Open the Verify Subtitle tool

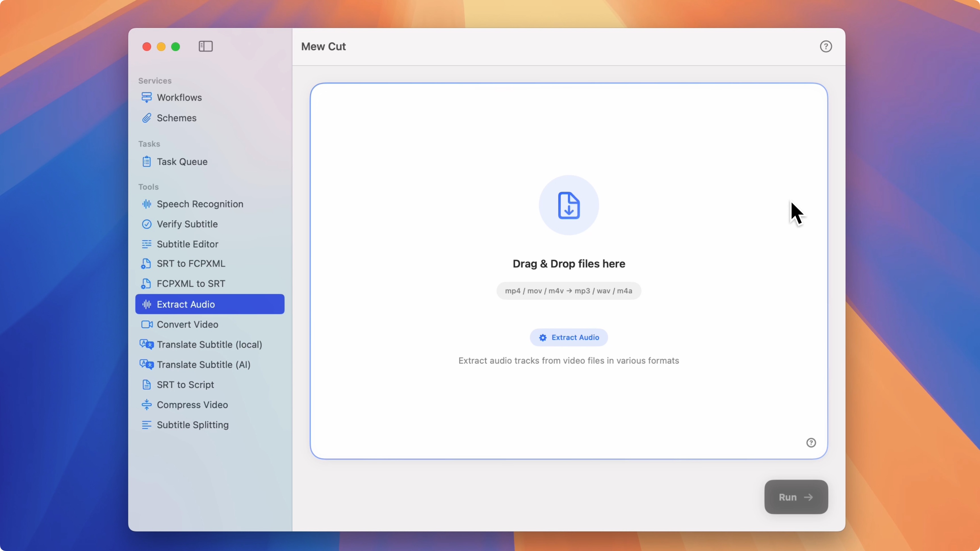point(187,224)
